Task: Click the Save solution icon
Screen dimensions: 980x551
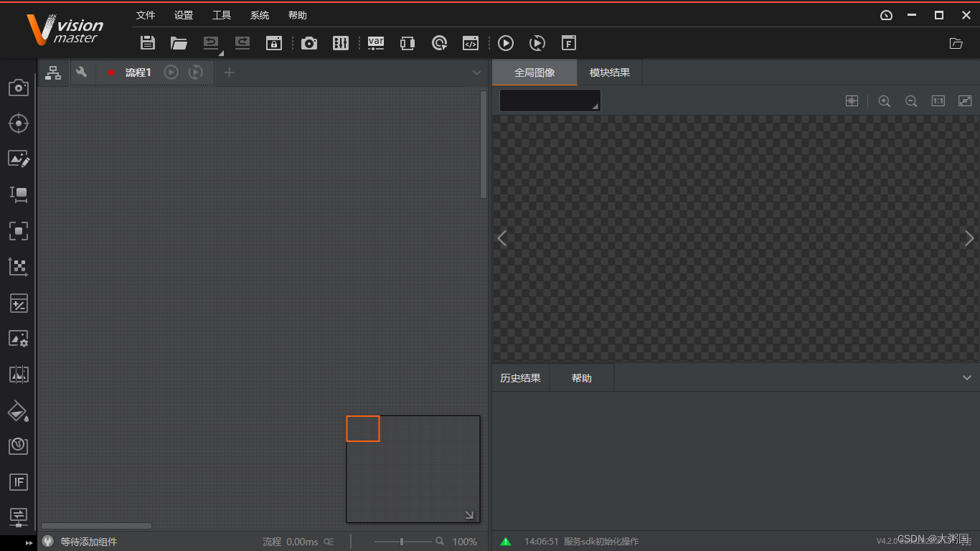Action: [148, 43]
